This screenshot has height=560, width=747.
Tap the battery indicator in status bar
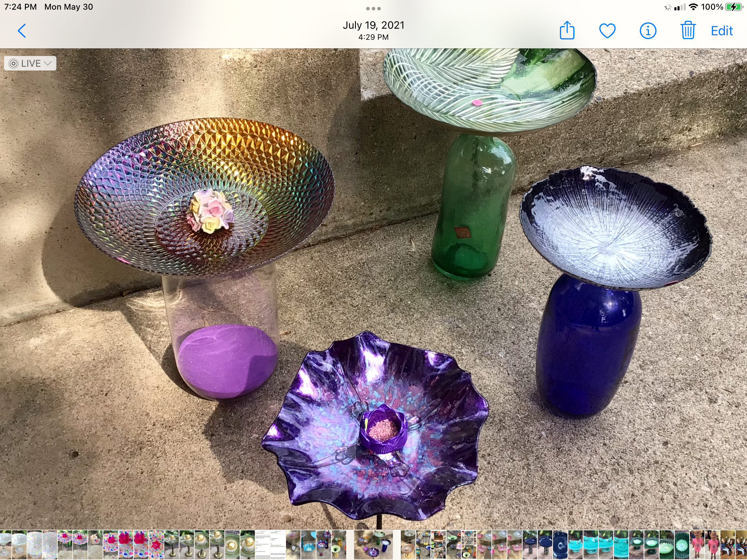click(734, 7)
